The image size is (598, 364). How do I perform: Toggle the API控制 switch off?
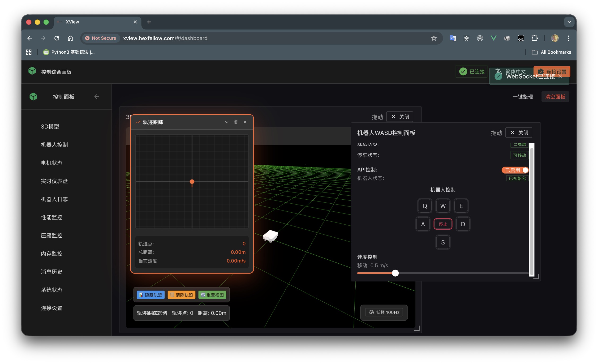[x=515, y=170]
